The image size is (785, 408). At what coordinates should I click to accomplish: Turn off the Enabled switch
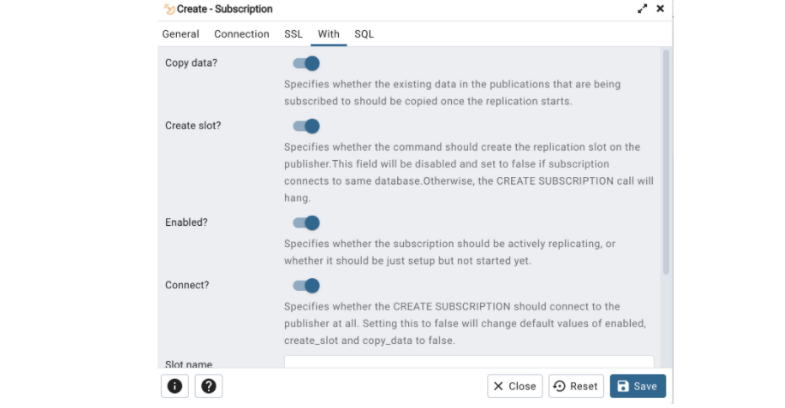[306, 223]
